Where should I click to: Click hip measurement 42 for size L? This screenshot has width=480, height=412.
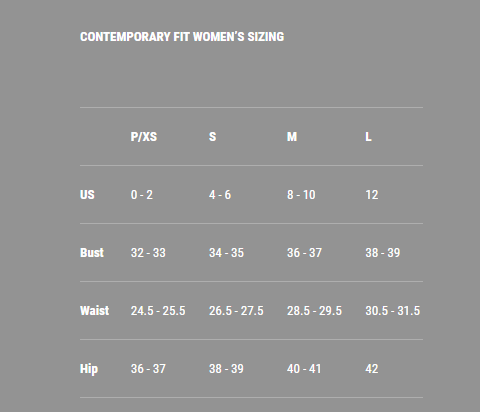[x=372, y=369]
